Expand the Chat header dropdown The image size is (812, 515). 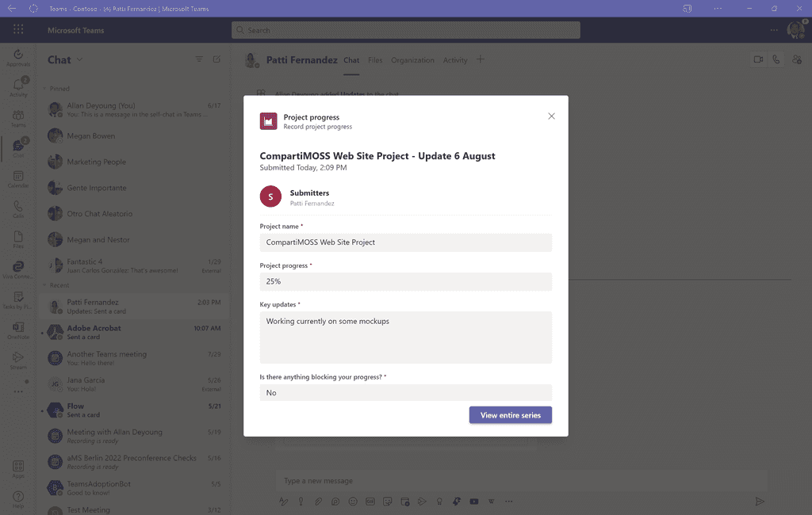80,59
